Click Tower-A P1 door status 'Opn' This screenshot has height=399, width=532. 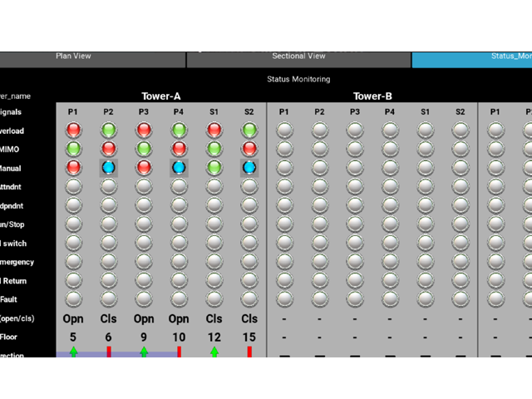pyautogui.click(x=73, y=318)
